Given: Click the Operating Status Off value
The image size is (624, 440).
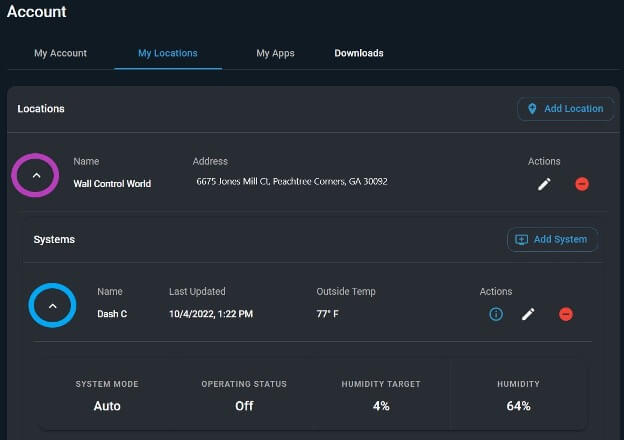Looking at the screenshot, I should pyautogui.click(x=244, y=406).
